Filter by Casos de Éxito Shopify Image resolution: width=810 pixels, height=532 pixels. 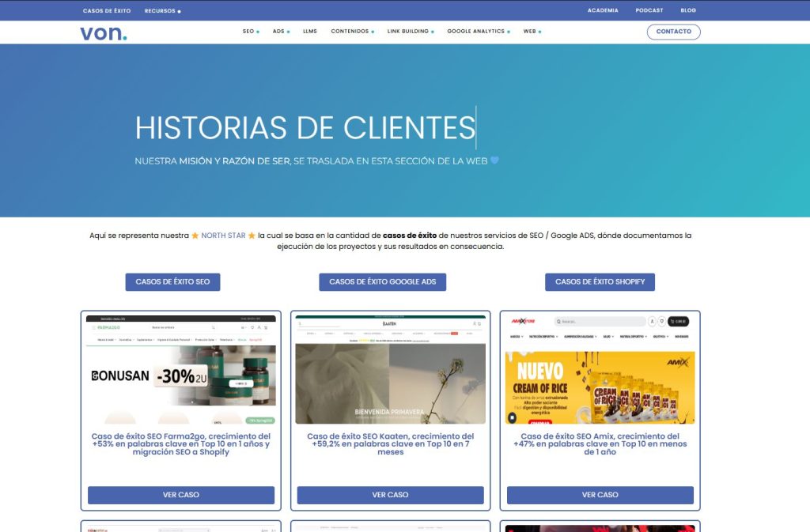click(600, 281)
